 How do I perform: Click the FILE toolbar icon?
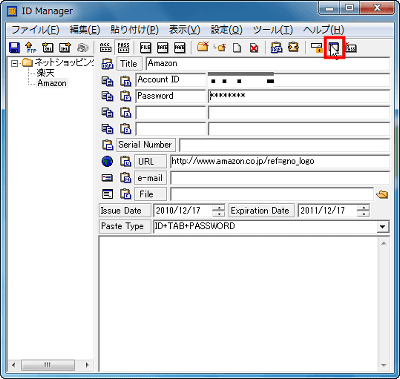tap(145, 48)
